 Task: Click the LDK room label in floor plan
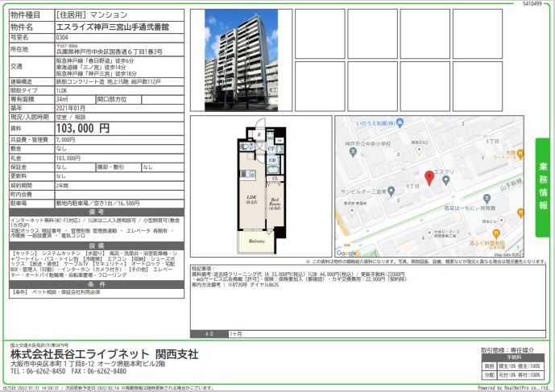click(x=251, y=200)
